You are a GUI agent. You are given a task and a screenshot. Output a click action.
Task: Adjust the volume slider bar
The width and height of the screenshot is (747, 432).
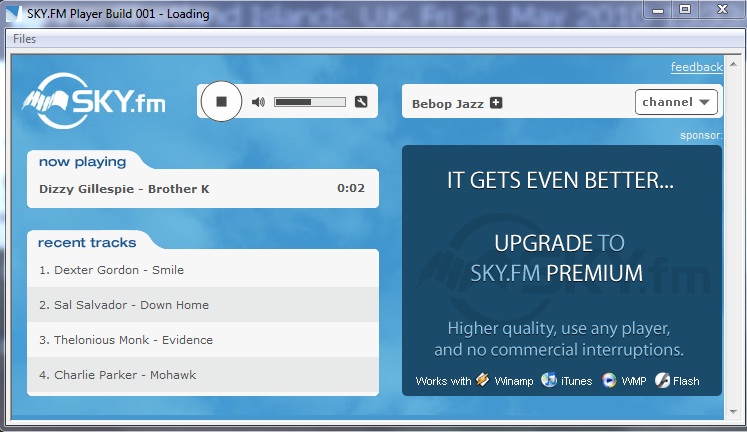[x=310, y=102]
